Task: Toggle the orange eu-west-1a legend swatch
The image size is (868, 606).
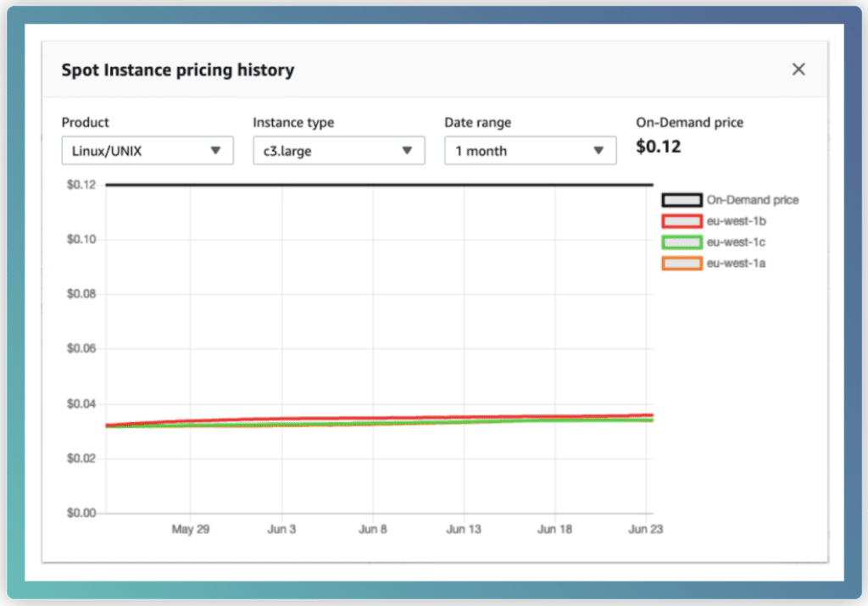Action: click(681, 264)
